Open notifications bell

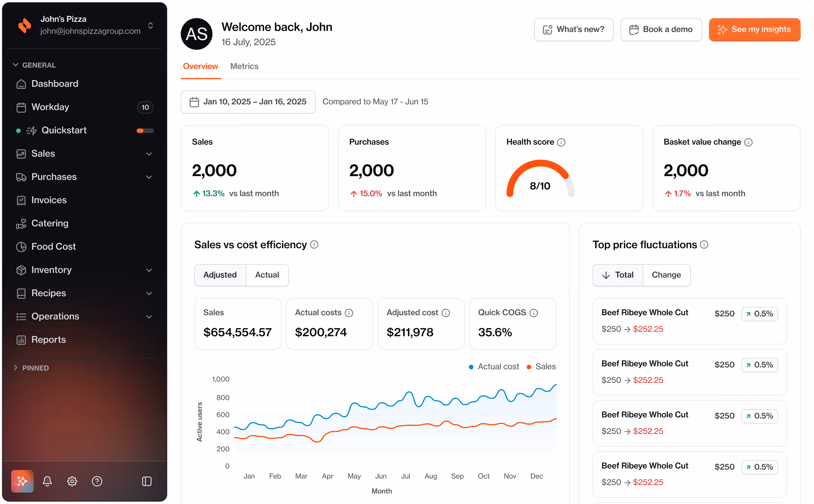47,481
